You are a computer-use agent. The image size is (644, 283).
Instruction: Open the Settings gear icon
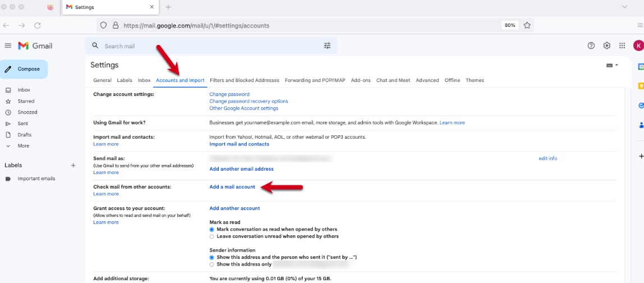[606, 45]
